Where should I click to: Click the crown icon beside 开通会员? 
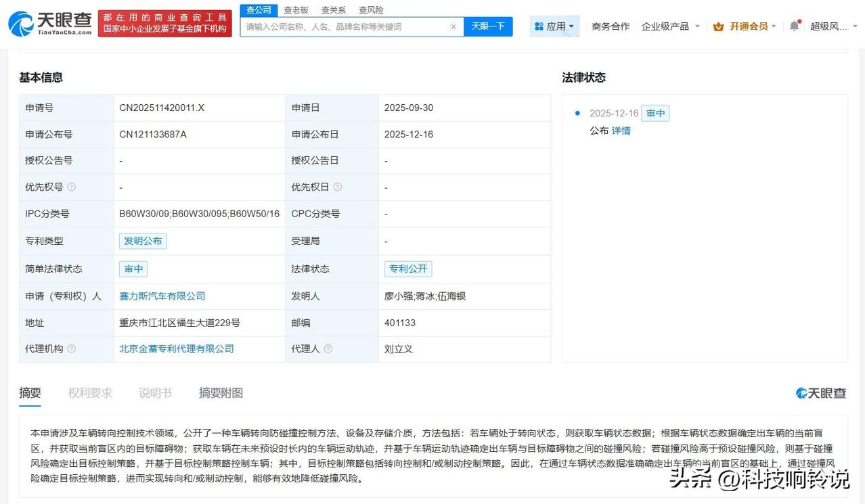719,26
